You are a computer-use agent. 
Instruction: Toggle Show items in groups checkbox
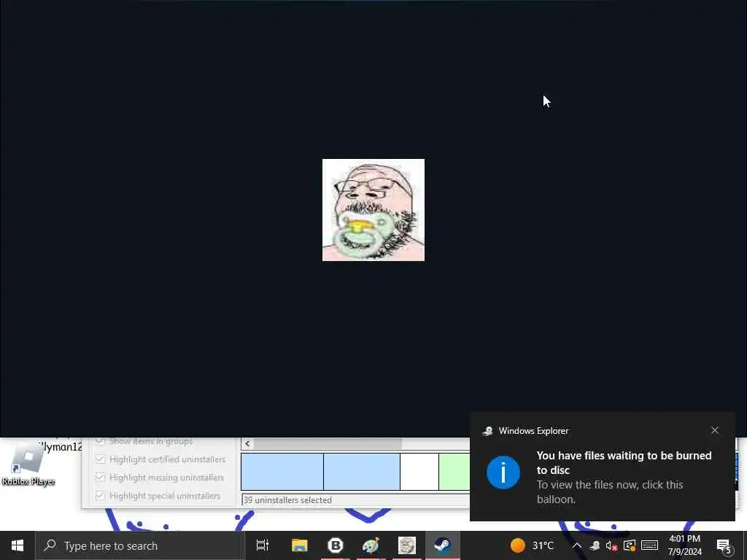click(x=100, y=441)
